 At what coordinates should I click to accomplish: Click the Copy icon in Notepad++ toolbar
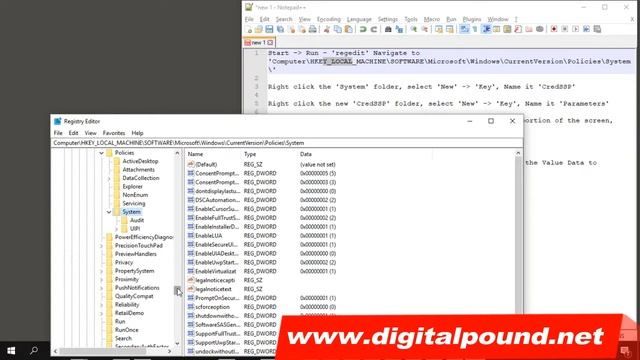coord(338,29)
